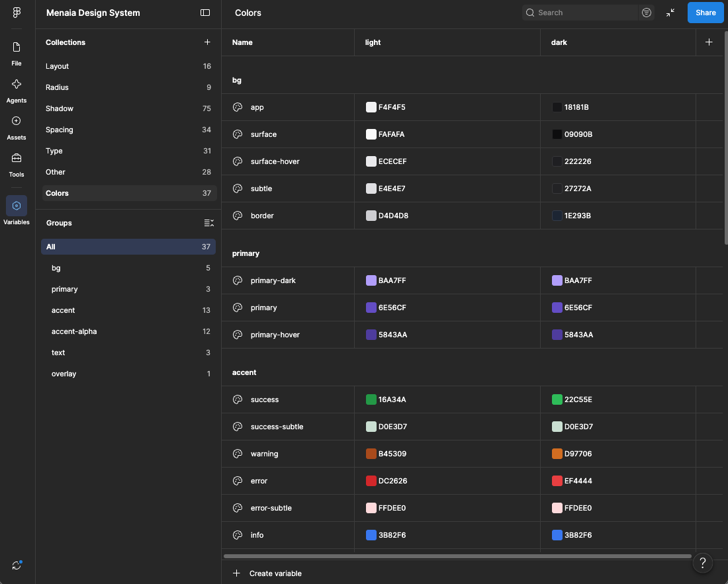Open the Assets panel
The width and height of the screenshot is (728, 584).
[17, 128]
